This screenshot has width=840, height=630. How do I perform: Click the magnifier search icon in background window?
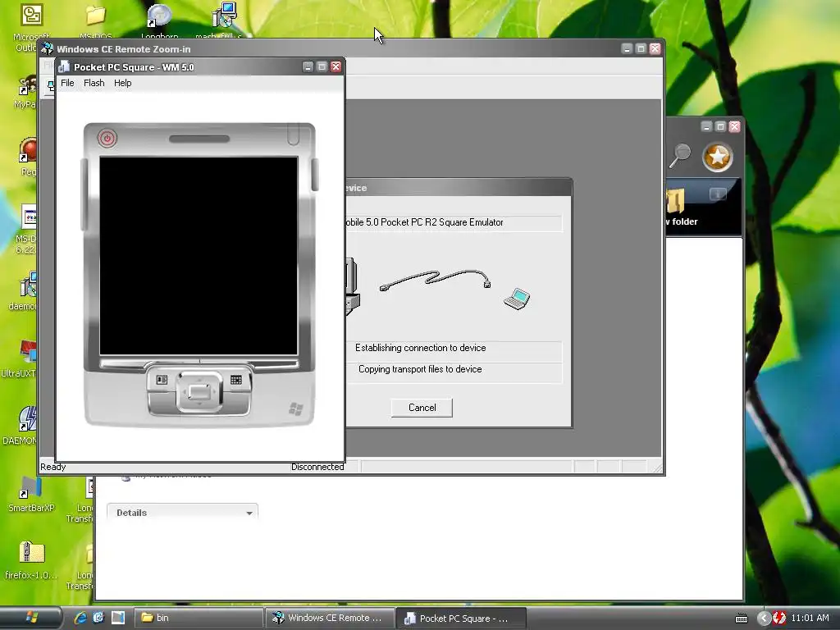(681, 157)
